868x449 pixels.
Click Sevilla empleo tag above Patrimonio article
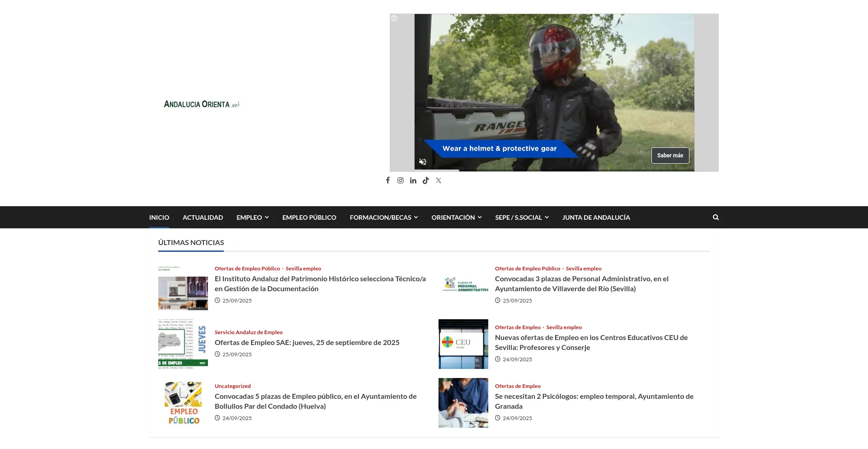tap(303, 269)
